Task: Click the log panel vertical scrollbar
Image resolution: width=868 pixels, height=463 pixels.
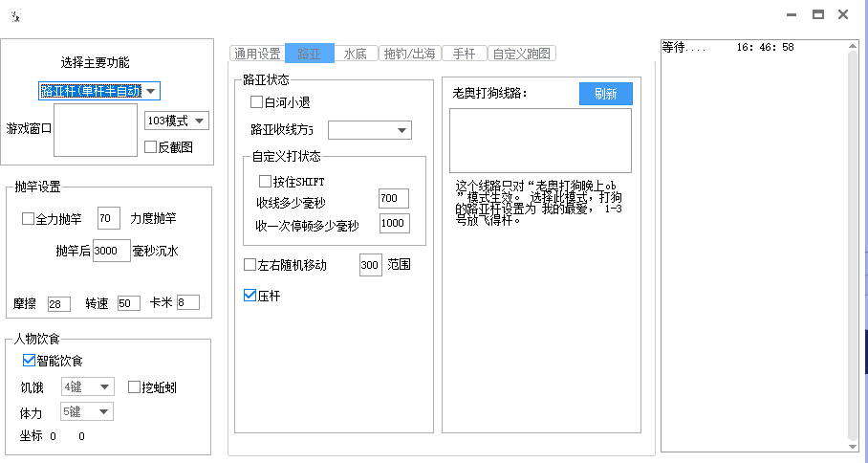Action: [853, 247]
